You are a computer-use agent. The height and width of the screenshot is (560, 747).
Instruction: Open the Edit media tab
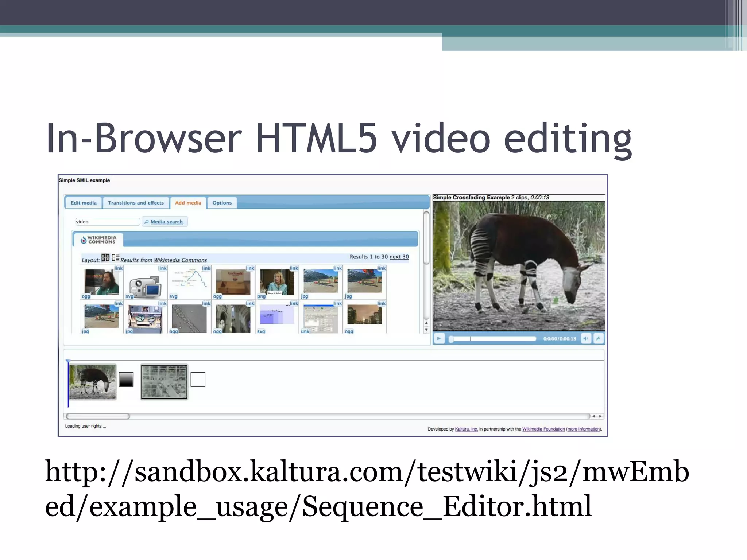click(84, 203)
